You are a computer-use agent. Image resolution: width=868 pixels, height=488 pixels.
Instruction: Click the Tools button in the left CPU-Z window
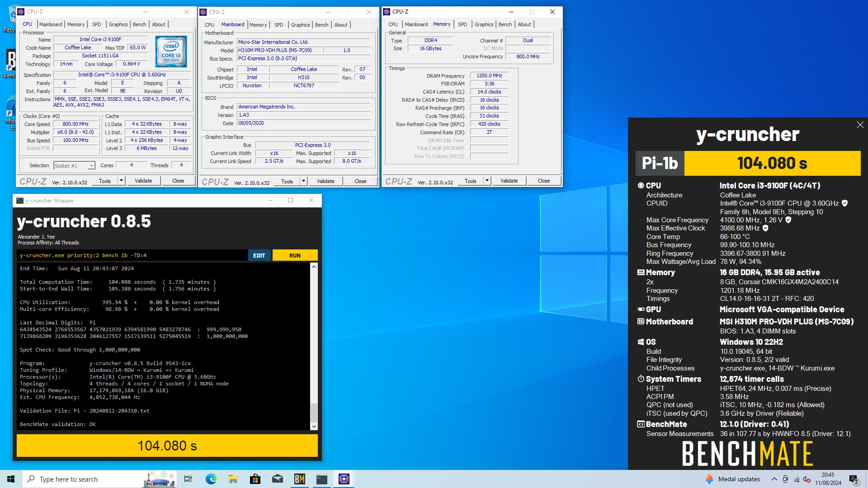click(x=105, y=181)
